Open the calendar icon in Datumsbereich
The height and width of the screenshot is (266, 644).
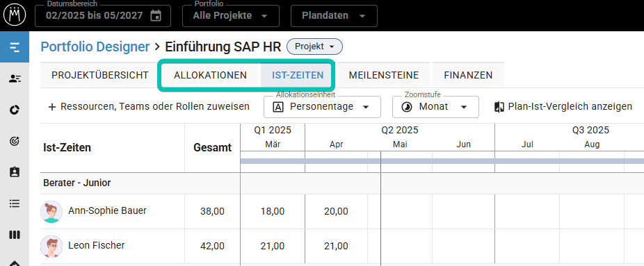pyautogui.click(x=156, y=16)
